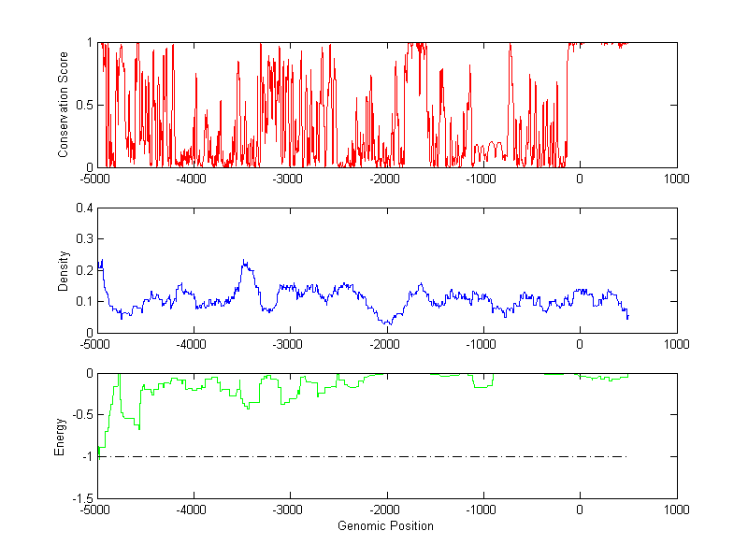This screenshot has width=748, height=560.
Task: Select the 1000 x-tick label under Energy plot
Action: tap(676, 510)
